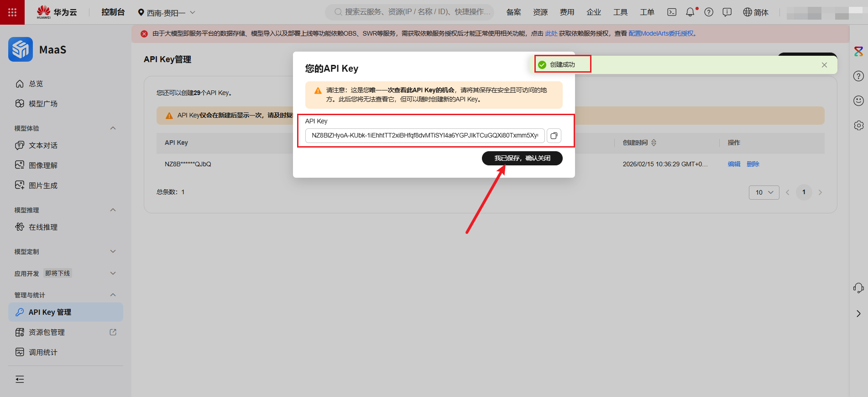868x397 pixels.
Task: Click the search magnifier icon in the top bar
Action: [338, 12]
